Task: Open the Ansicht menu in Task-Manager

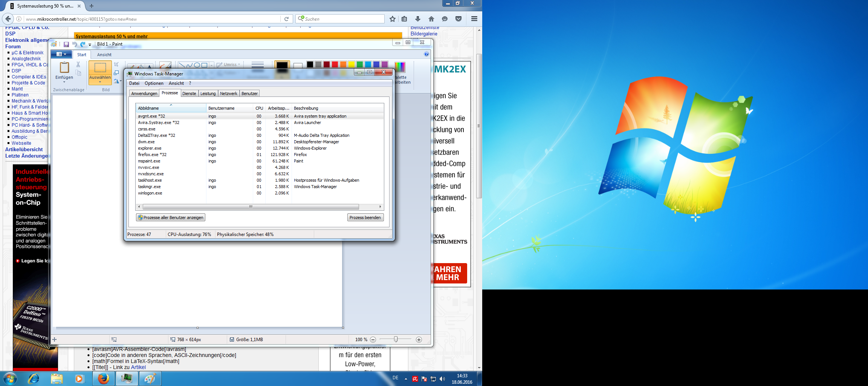Action: click(x=176, y=83)
